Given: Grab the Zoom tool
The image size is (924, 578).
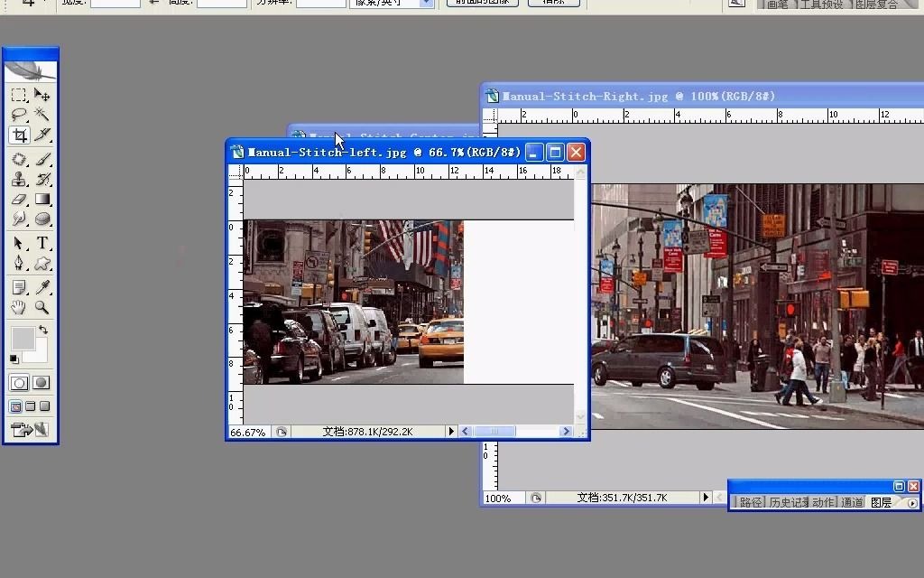Looking at the screenshot, I should coord(42,307).
